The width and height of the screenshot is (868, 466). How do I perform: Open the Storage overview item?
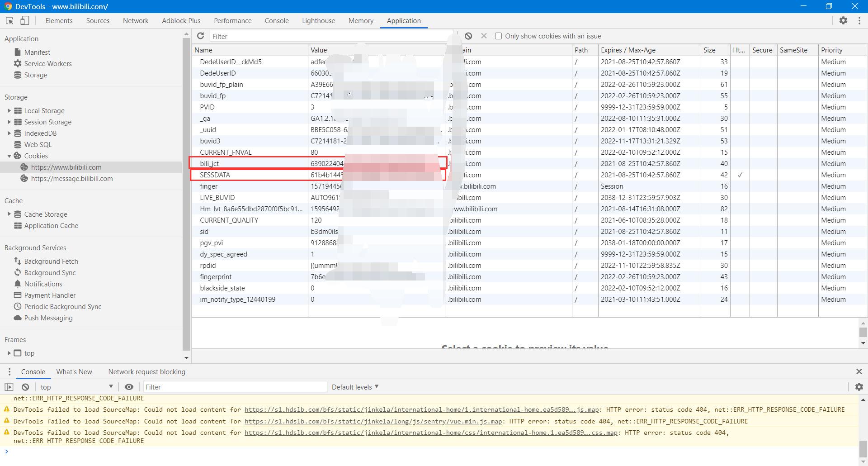point(36,75)
